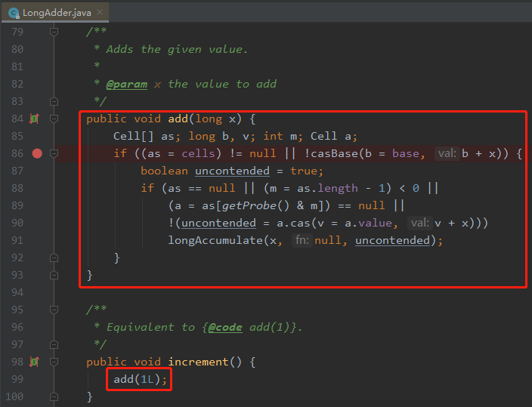Viewport: 532px width, 407px height.
Task: Click the 'val:' parameter hint on line 90
Action: [420, 224]
